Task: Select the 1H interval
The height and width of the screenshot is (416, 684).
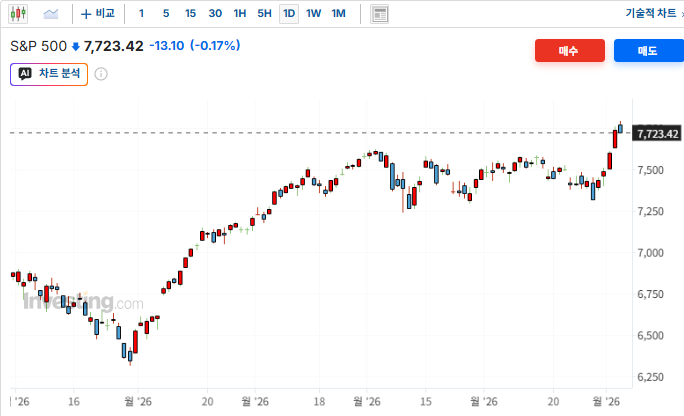Action: click(x=240, y=14)
